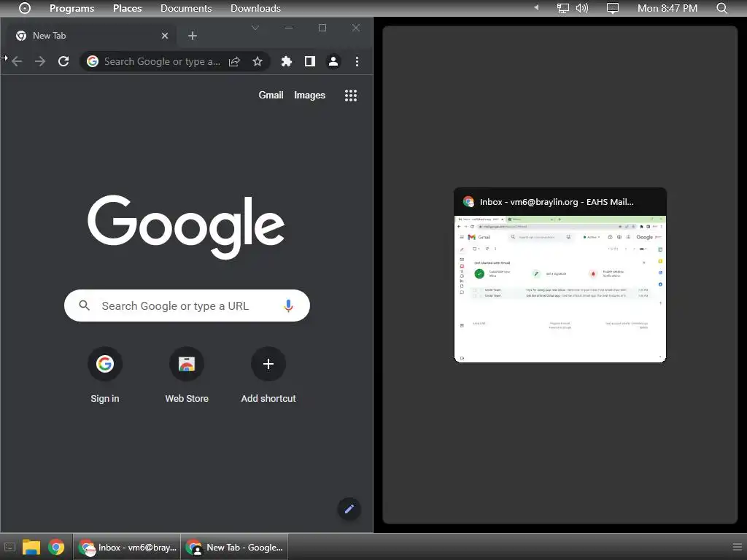Expand the tab search chevron
This screenshot has height=560, width=747.
tap(255, 28)
